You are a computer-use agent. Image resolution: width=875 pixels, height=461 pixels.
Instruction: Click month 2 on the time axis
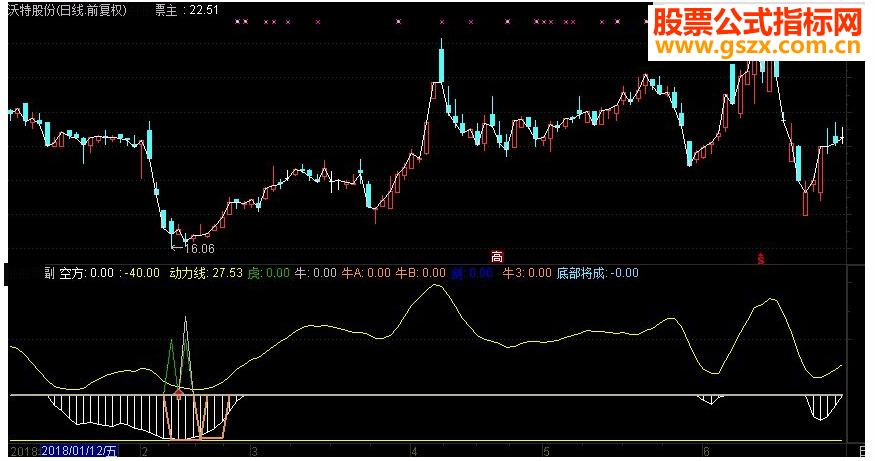tap(145, 451)
